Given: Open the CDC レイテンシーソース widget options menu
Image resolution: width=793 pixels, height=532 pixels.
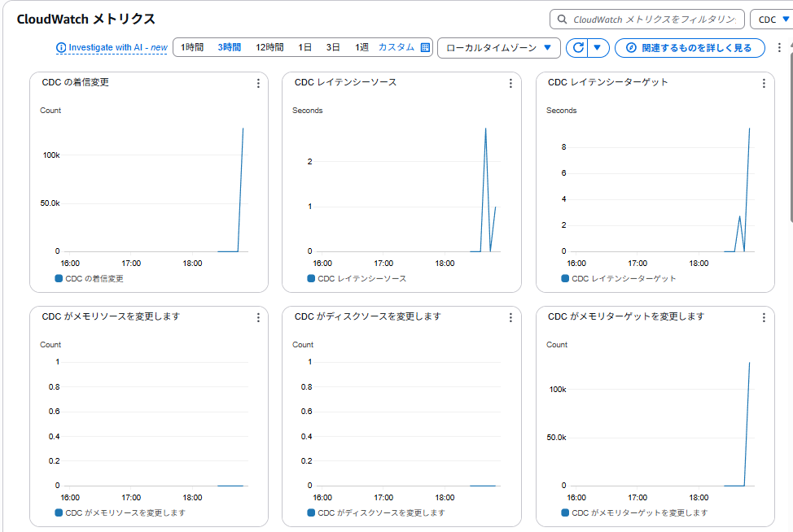Looking at the screenshot, I should coord(510,83).
